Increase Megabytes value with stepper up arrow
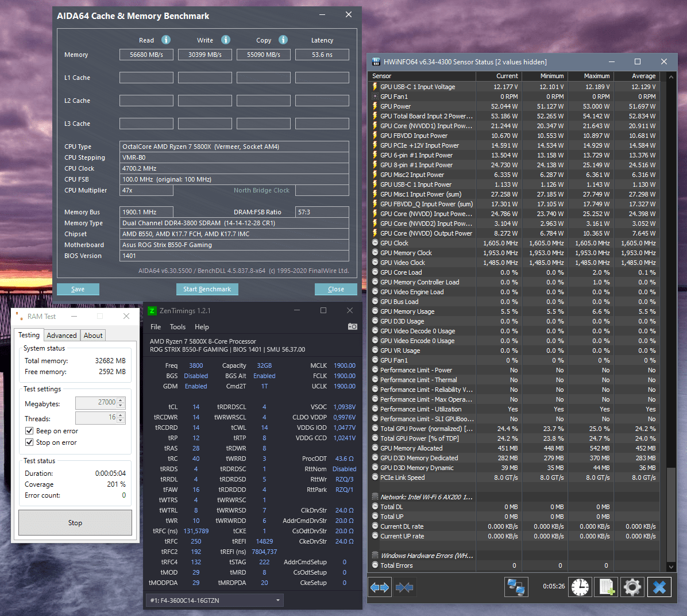 pos(121,399)
